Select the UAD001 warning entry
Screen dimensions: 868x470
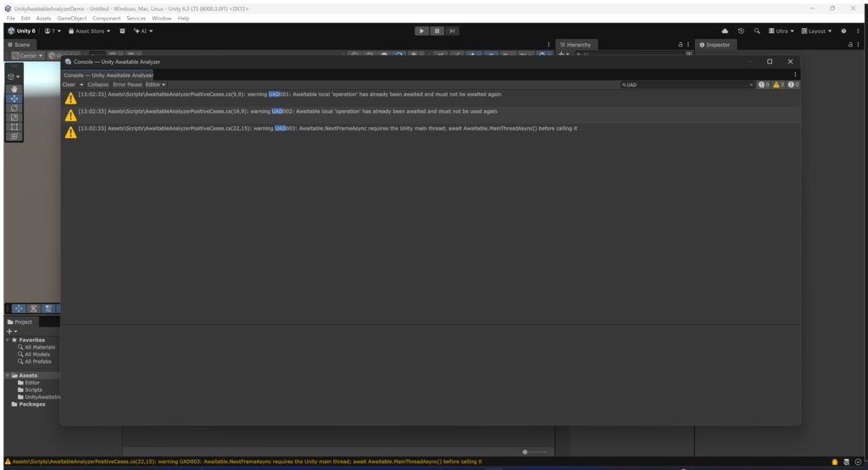coord(431,98)
